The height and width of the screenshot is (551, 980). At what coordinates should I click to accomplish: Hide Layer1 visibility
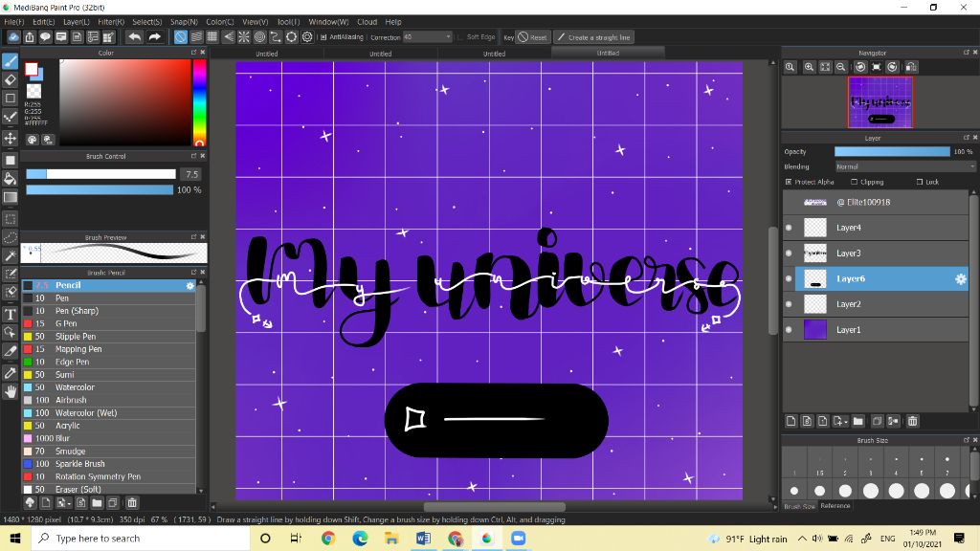(789, 329)
